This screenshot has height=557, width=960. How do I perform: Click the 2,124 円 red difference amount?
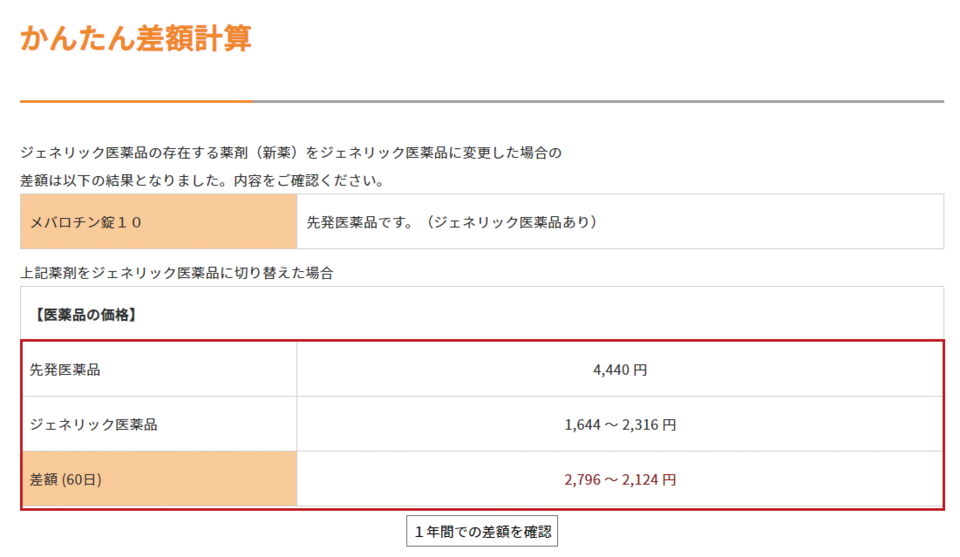coord(648,479)
